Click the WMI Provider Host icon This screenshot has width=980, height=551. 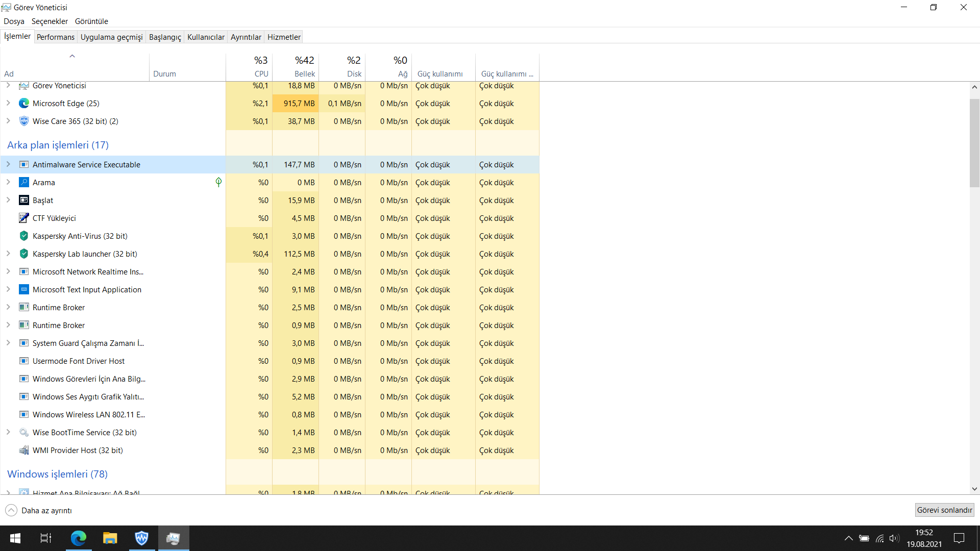pyautogui.click(x=23, y=450)
